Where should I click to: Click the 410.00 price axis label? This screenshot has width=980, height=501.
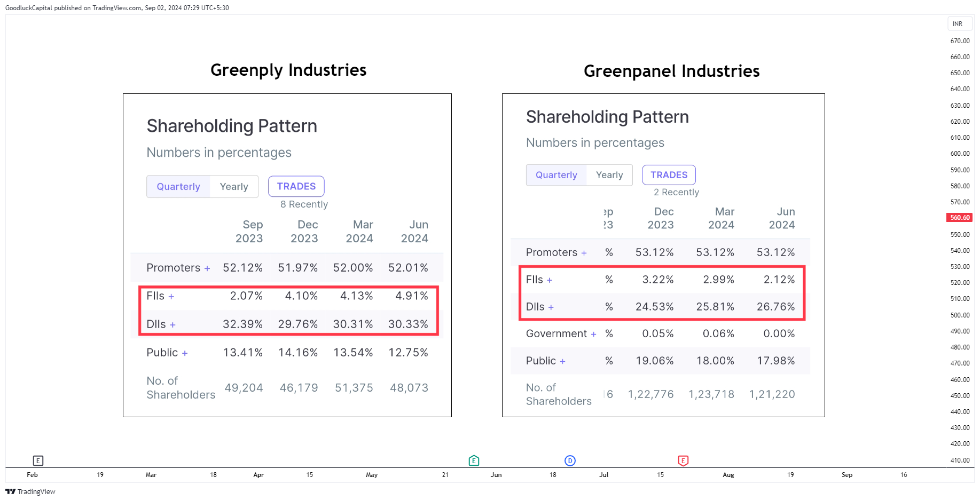click(960, 460)
